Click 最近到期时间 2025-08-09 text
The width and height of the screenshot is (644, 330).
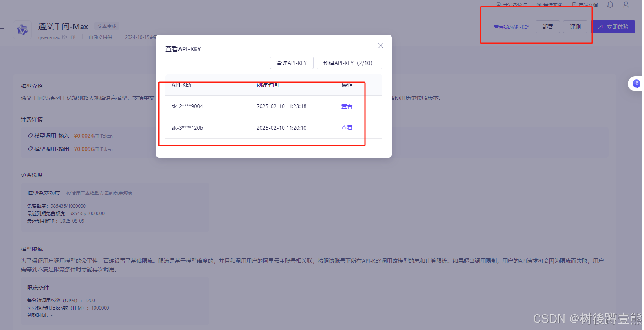point(55,221)
